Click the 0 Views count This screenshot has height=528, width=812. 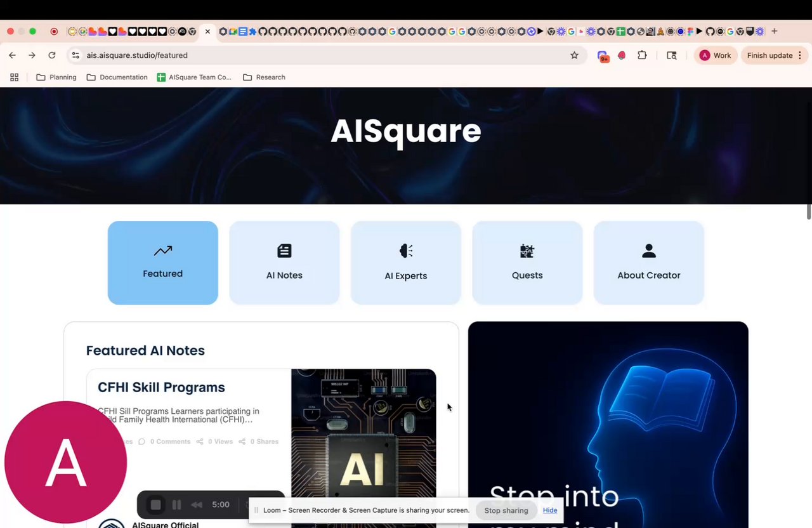tap(221, 442)
